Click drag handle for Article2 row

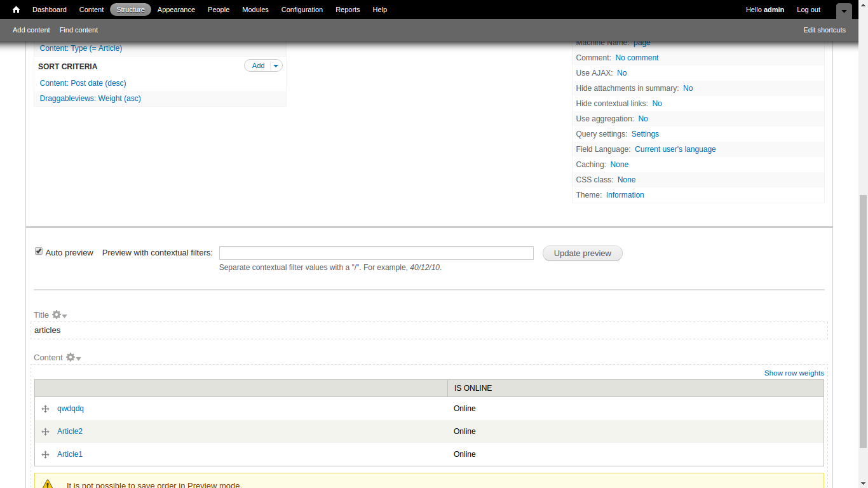tap(46, 432)
